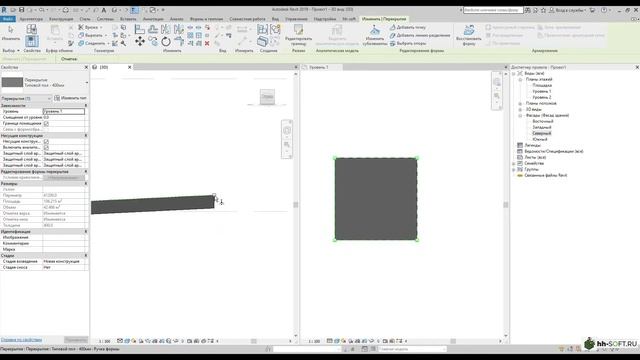
Task: Toggle Structural (Несущие конструкции) checkbox
Action: (x=46, y=141)
